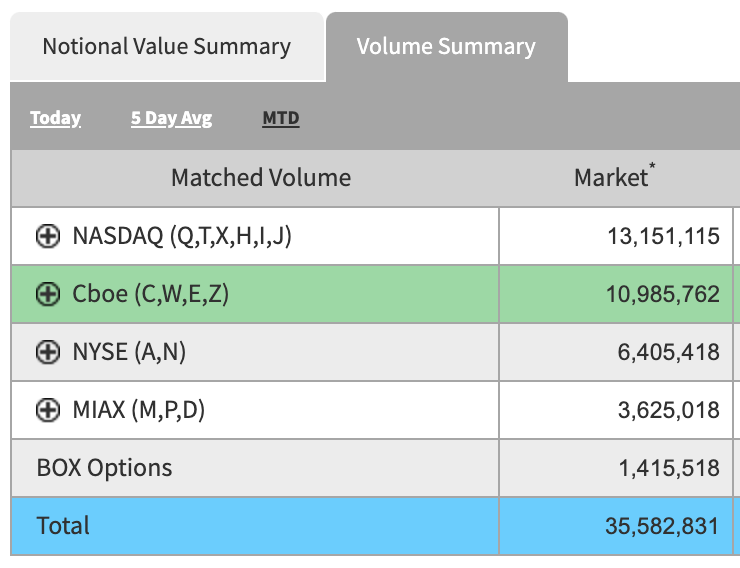
Task: Expand the Cboe (C,W,E,Z) row
Action: tap(48, 294)
